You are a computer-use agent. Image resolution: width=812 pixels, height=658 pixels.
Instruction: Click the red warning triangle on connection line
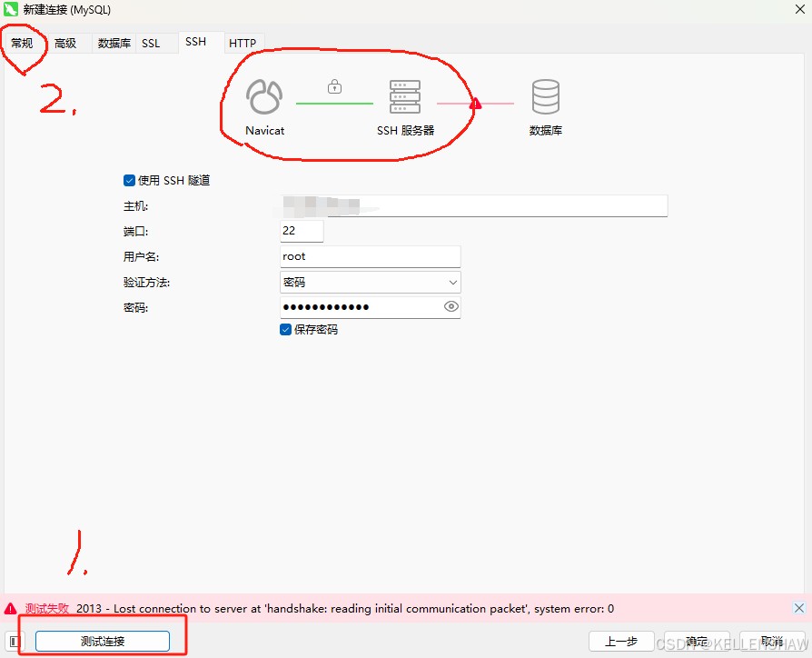[475, 104]
